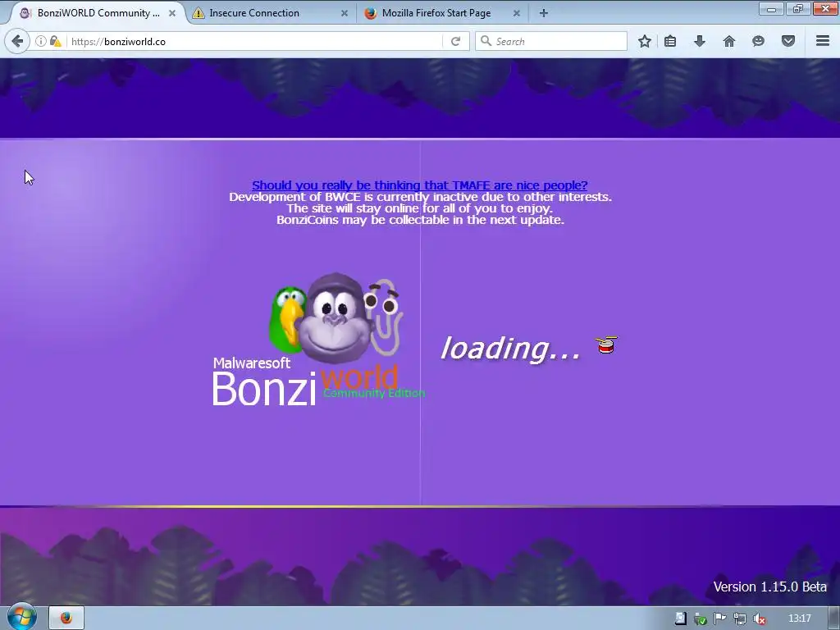Click the muted volume tray icon
Image resolution: width=840 pixels, height=630 pixels.
click(x=759, y=619)
